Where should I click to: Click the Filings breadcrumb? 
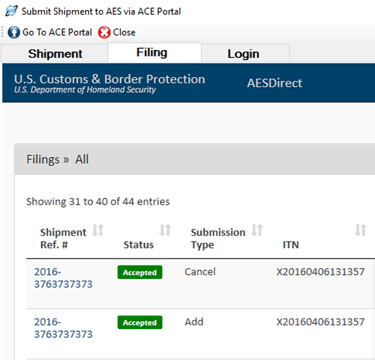pyautogui.click(x=43, y=159)
